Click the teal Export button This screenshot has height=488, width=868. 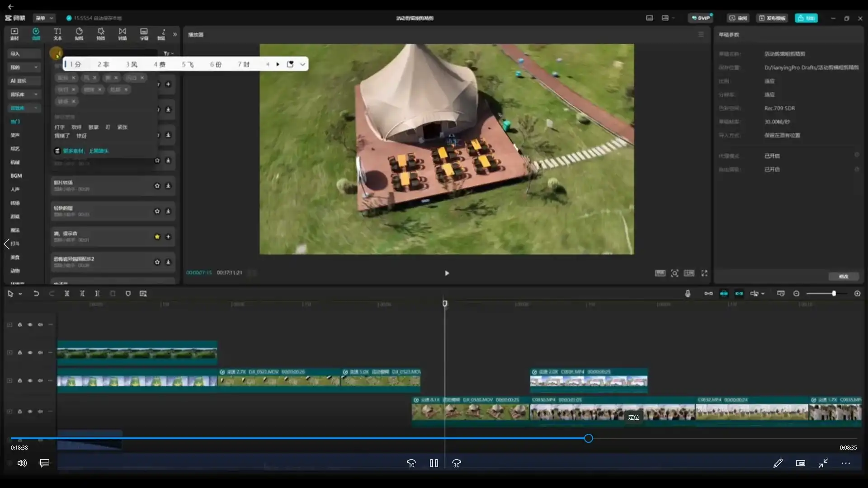(x=806, y=18)
